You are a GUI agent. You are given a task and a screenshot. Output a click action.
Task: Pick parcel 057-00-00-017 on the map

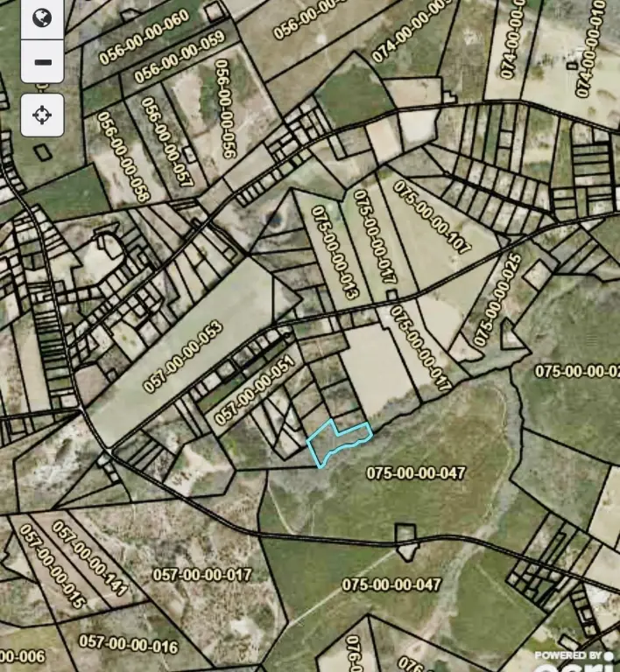202,574
